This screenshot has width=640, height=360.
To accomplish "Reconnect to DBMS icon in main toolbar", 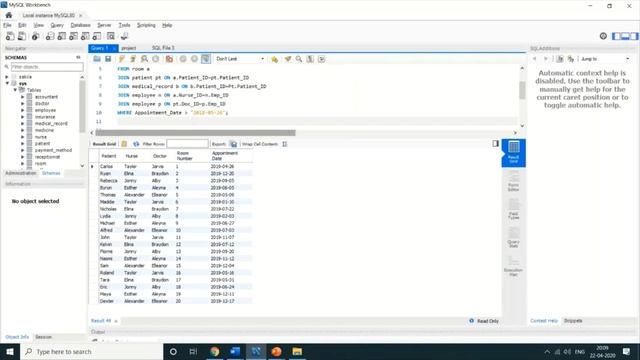I will point(124,36).
